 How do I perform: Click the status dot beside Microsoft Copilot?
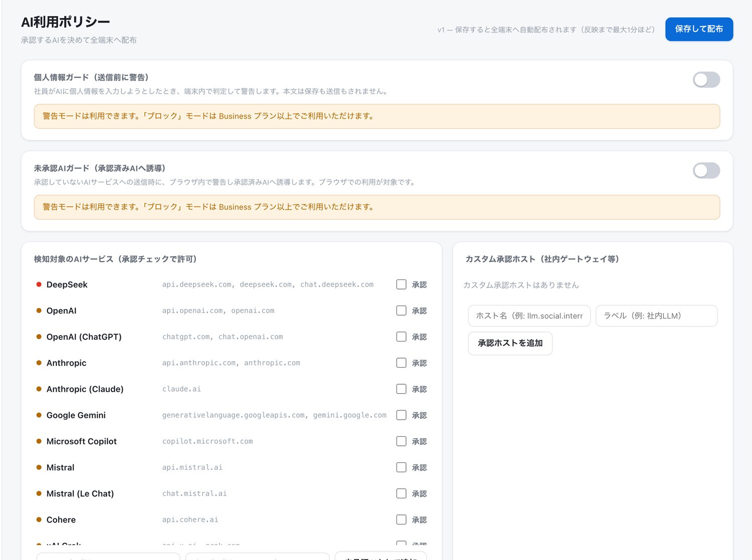[39, 441]
